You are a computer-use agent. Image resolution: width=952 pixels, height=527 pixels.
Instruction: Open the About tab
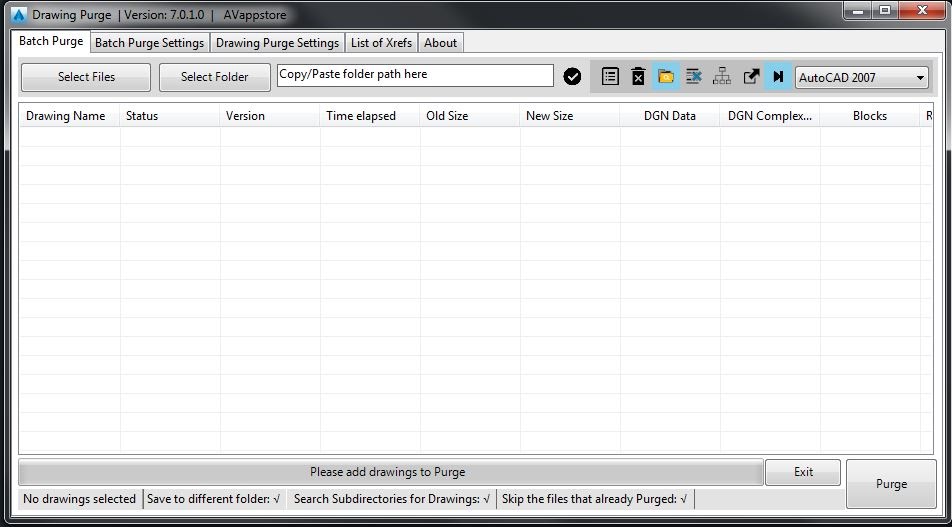(440, 43)
